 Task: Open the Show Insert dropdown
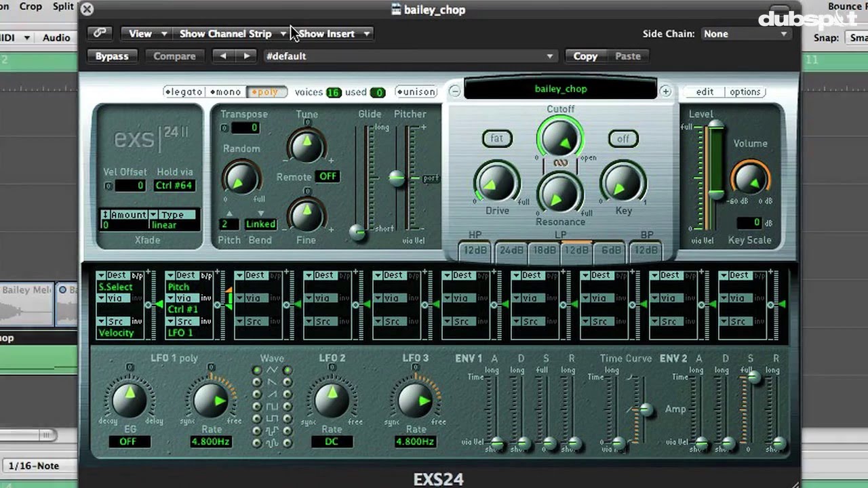coord(334,33)
